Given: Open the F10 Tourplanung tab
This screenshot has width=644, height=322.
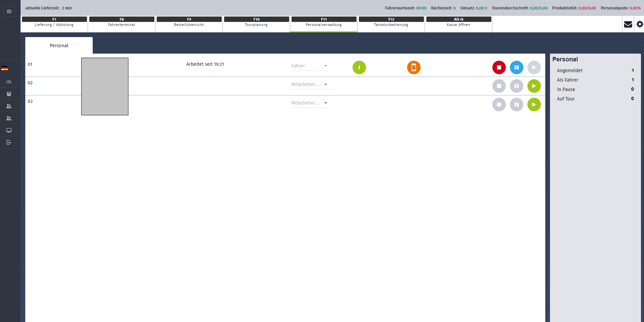Looking at the screenshot, I should (256, 24).
